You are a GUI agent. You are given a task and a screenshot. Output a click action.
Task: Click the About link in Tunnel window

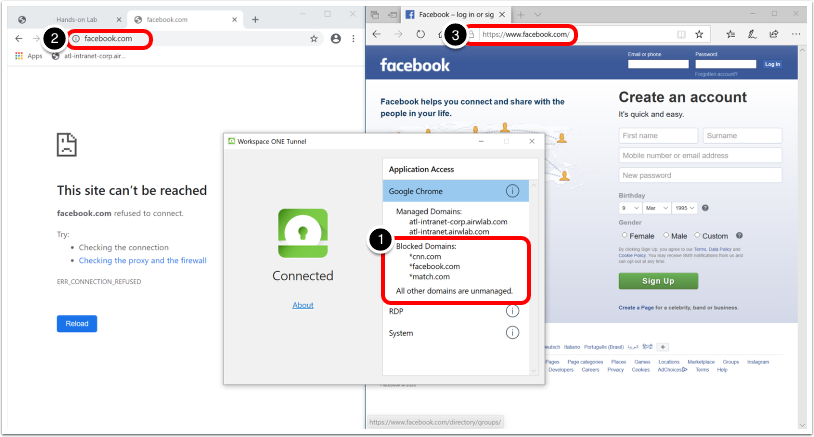point(303,305)
